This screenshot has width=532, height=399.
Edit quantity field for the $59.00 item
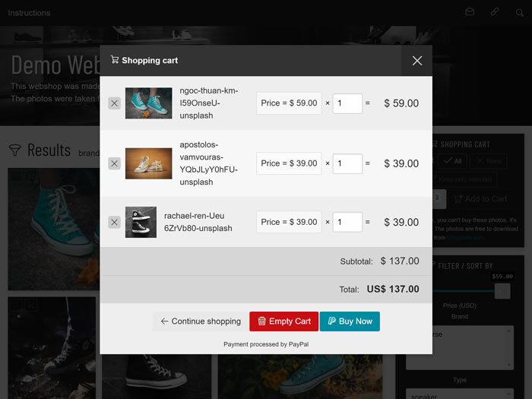(347, 103)
